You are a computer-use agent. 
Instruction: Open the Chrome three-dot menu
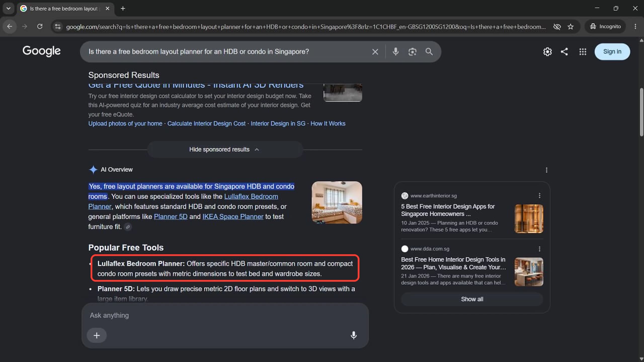(x=635, y=26)
